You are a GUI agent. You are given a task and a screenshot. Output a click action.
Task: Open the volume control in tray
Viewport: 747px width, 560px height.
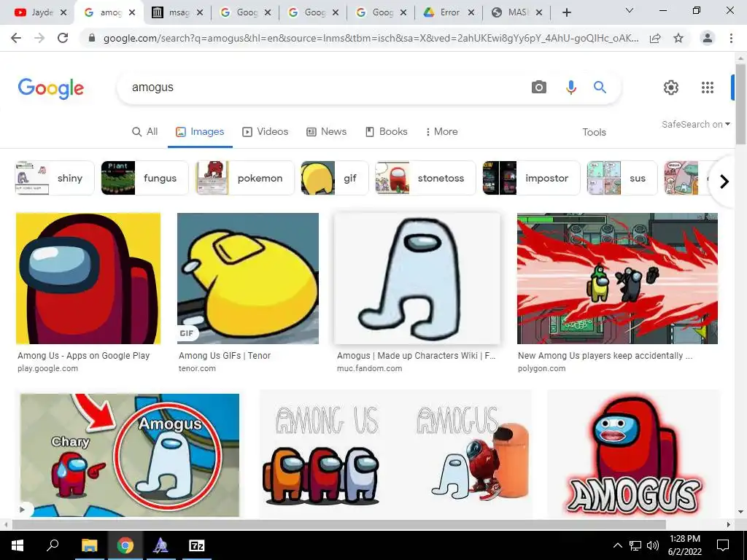[x=653, y=545]
